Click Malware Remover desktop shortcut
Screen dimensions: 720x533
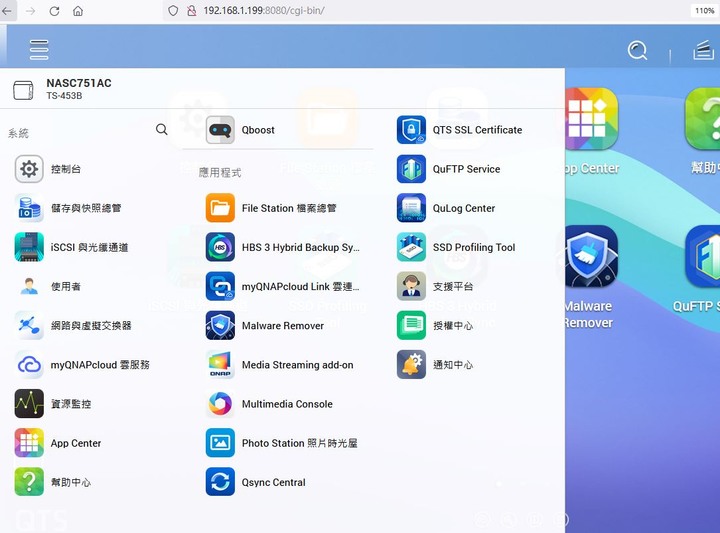click(x=592, y=256)
